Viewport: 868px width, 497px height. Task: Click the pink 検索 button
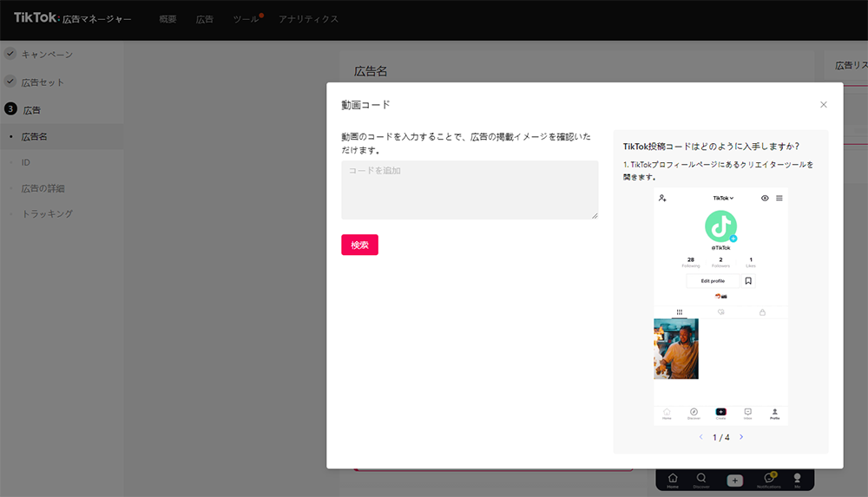[x=359, y=245]
